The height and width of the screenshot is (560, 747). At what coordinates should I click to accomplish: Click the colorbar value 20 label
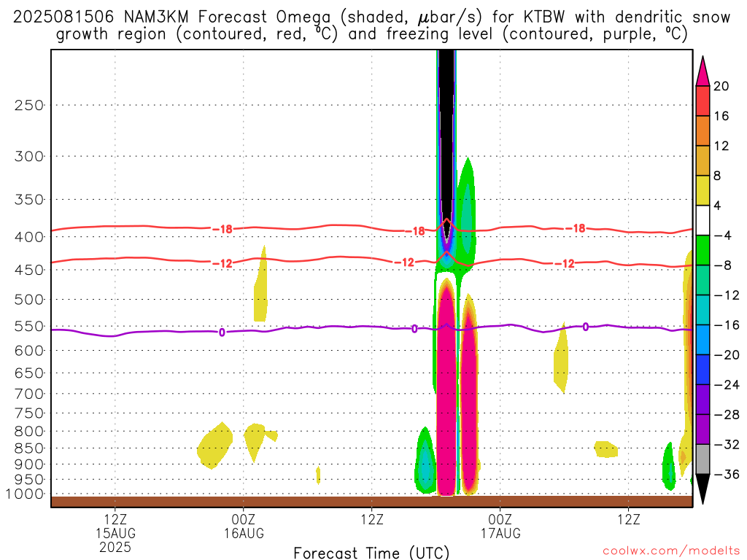(721, 86)
